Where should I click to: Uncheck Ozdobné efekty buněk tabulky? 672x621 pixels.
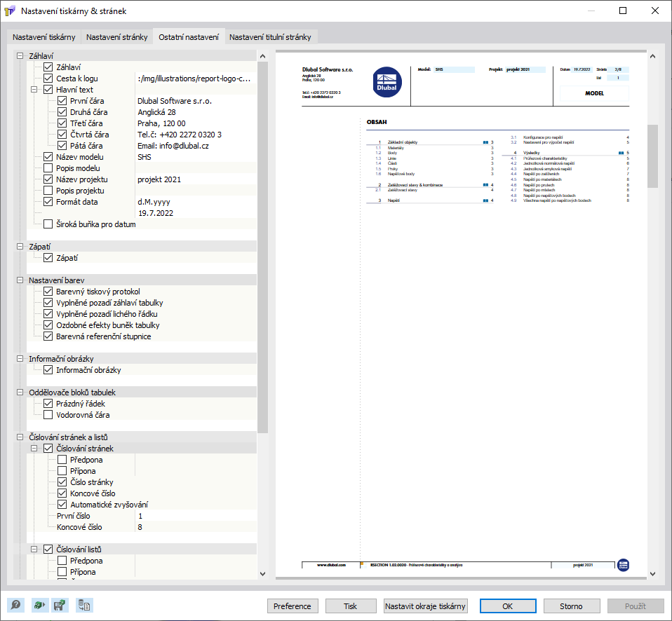(48, 325)
